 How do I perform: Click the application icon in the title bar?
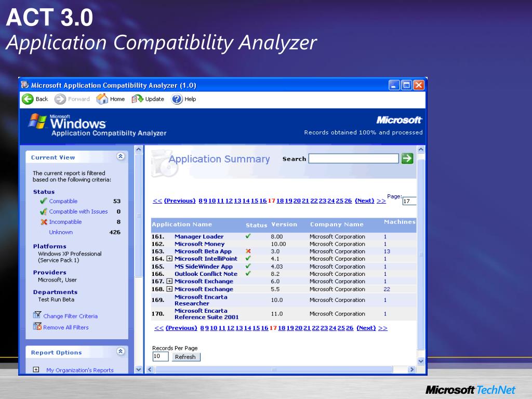pos(25,85)
